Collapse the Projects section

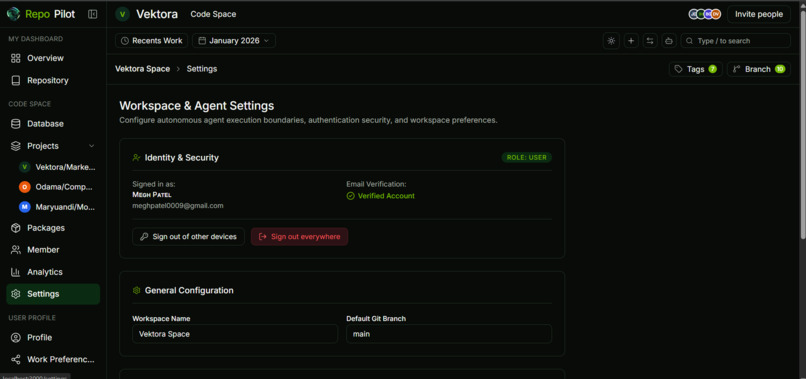coord(91,146)
